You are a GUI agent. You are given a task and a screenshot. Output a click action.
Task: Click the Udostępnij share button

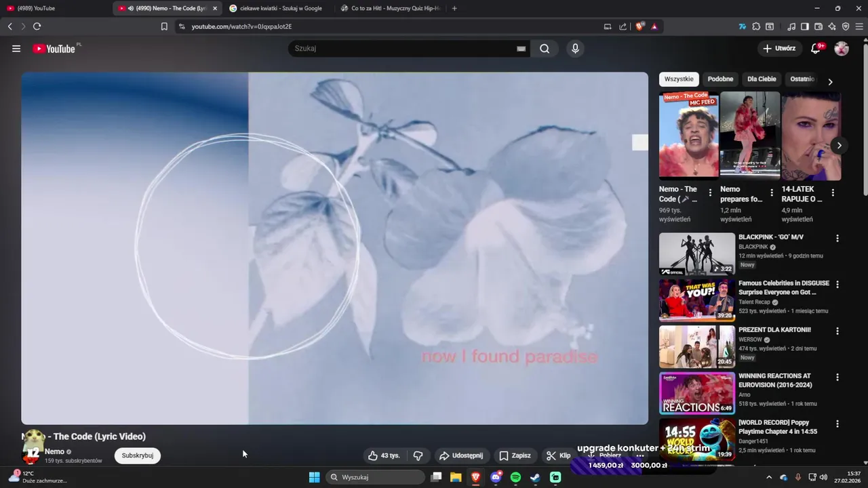[x=461, y=455]
